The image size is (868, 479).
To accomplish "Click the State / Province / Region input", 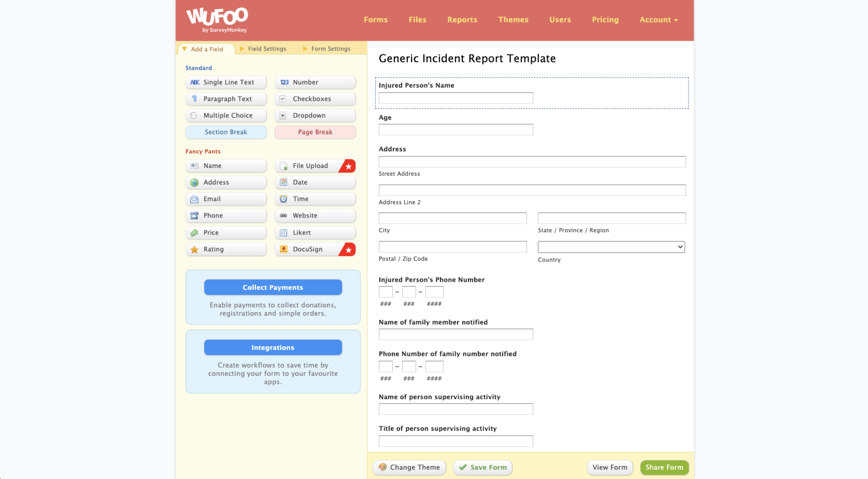I will click(x=612, y=218).
